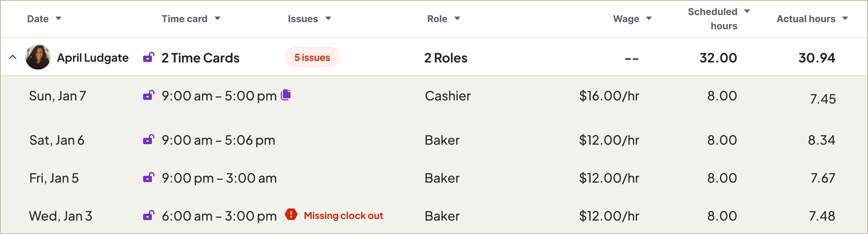Select the 2 Roles summary cell
This screenshot has width=868, height=234.
point(446,58)
